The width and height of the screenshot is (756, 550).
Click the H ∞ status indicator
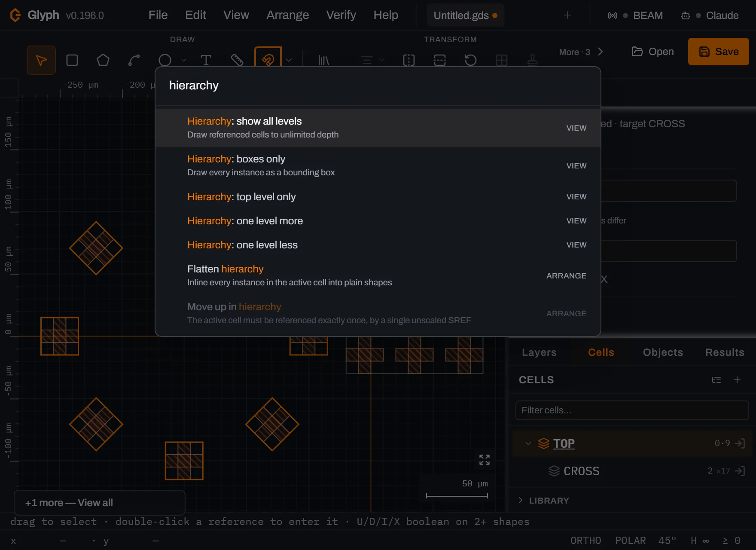click(x=700, y=541)
